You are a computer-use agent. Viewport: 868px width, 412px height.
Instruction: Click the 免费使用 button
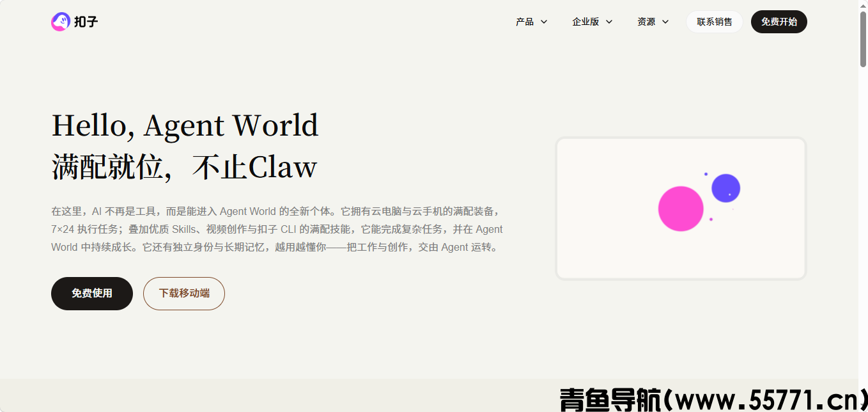(x=92, y=294)
